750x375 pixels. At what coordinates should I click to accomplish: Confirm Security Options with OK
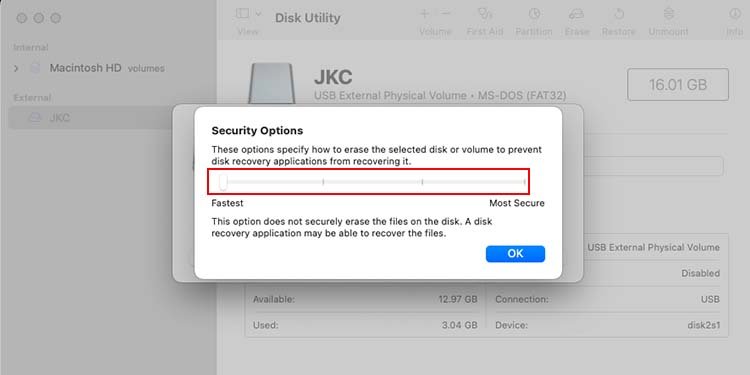click(x=515, y=254)
